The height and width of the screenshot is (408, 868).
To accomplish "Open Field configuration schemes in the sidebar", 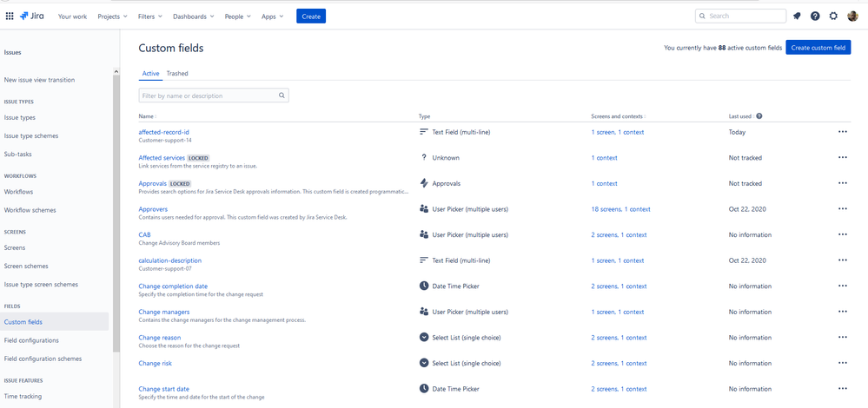I will click(43, 359).
